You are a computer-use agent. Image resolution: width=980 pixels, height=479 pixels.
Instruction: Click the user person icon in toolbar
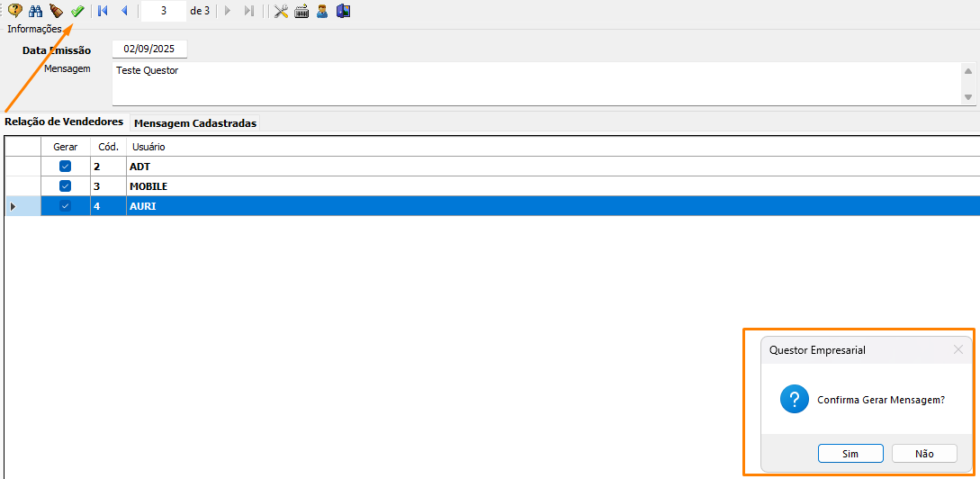(322, 11)
